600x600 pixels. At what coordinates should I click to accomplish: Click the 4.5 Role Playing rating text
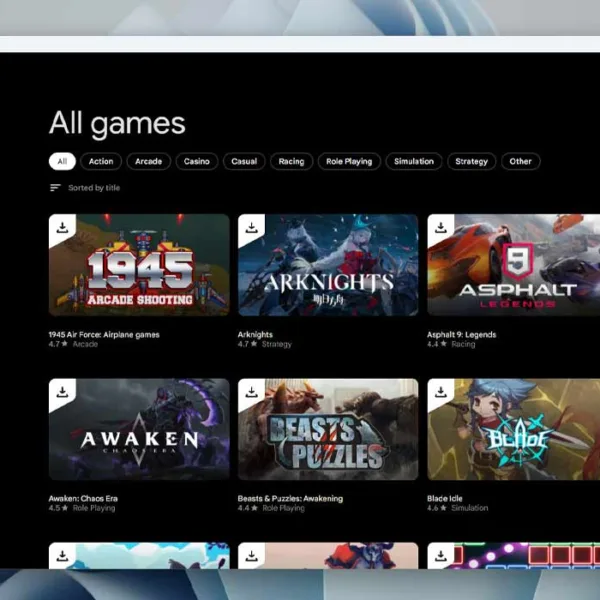(82, 508)
